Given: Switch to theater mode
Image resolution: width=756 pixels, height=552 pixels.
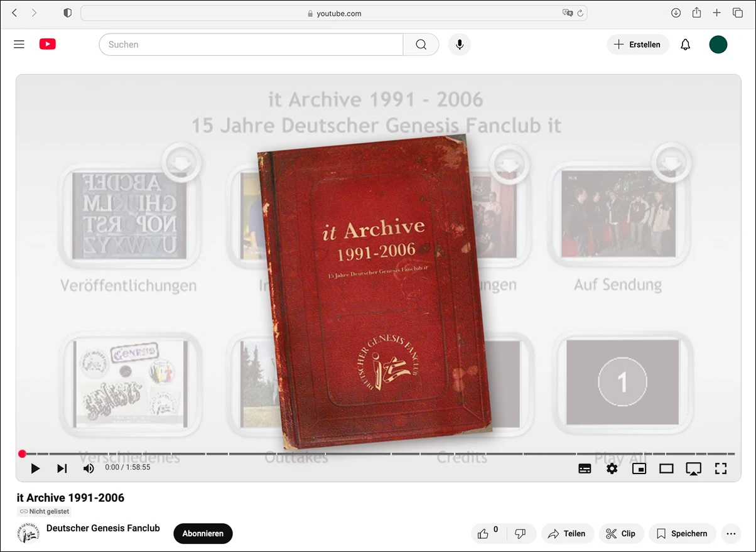Looking at the screenshot, I should [x=666, y=468].
